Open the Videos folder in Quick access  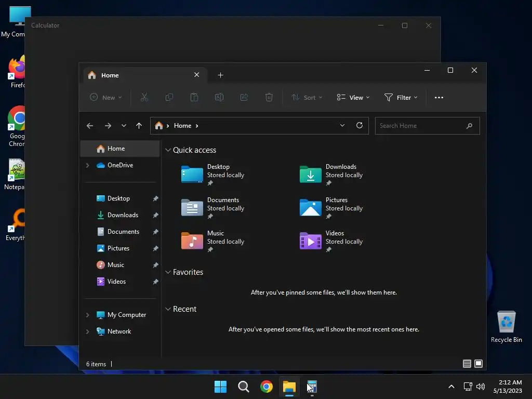tap(331, 241)
